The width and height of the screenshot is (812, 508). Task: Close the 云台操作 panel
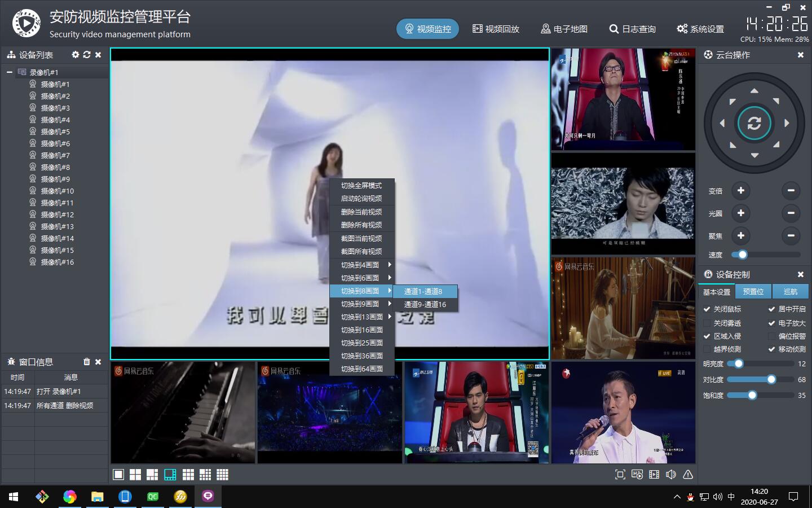[x=801, y=55]
